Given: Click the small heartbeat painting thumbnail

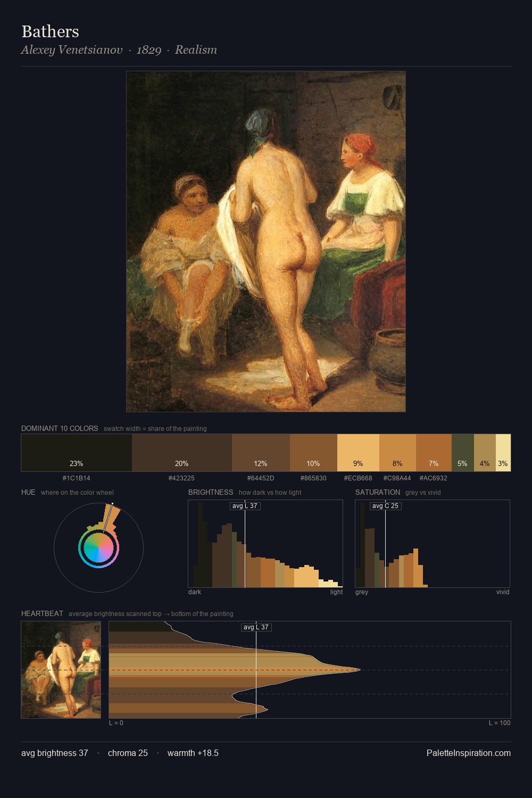Looking at the screenshot, I should point(61,670).
